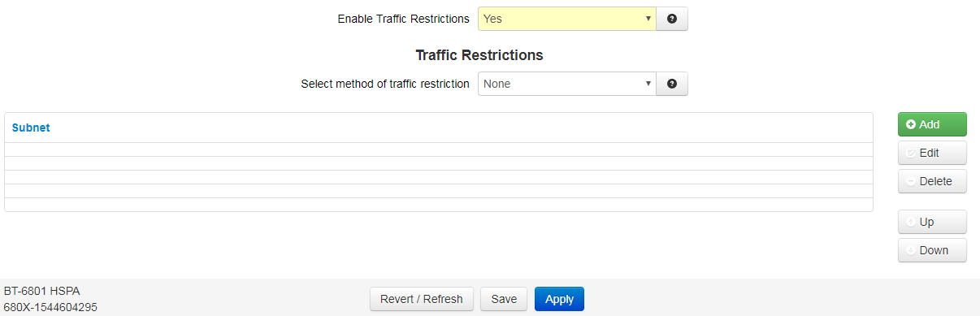Select the first empty subnet row

439,149
